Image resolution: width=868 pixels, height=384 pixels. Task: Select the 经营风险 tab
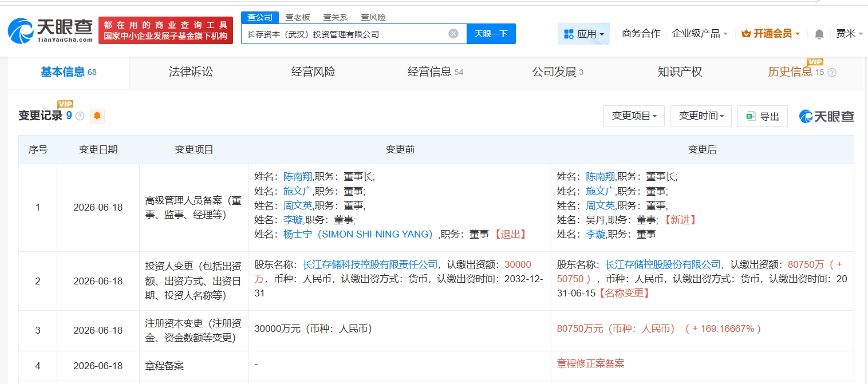point(313,72)
